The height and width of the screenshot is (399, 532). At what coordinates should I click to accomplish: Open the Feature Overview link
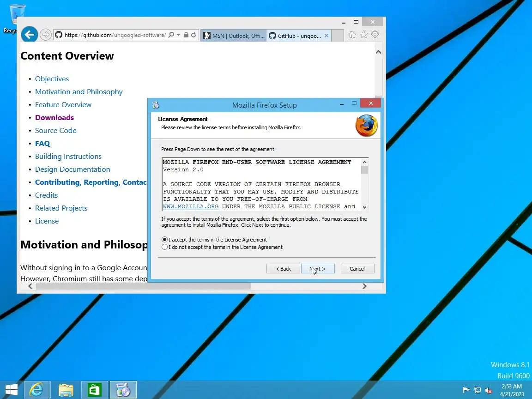[63, 104]
